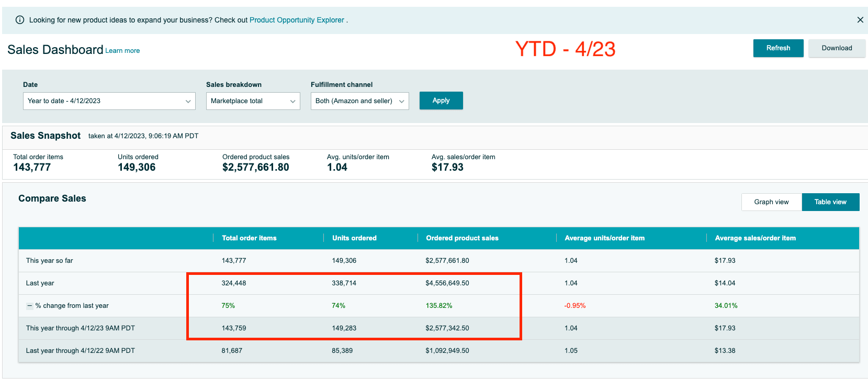Switch to Graph view

coord(771,202)
